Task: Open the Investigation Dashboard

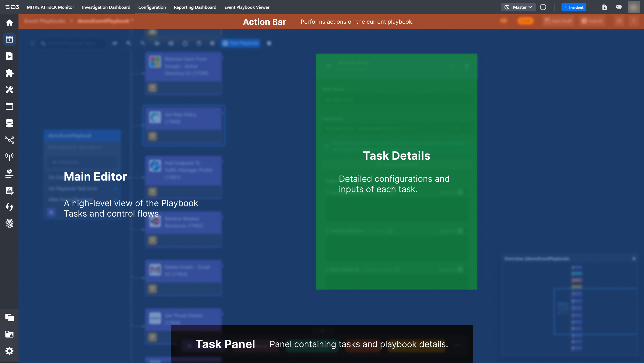Action: tap(106, 7)
